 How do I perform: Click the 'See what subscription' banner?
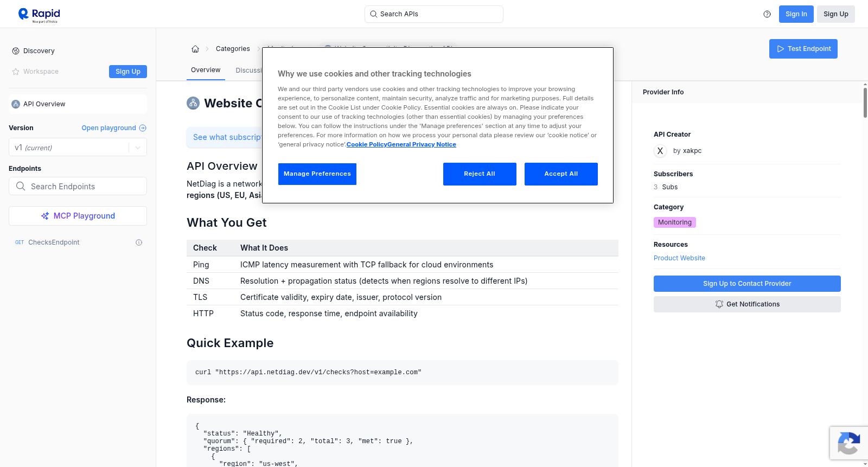225,137
